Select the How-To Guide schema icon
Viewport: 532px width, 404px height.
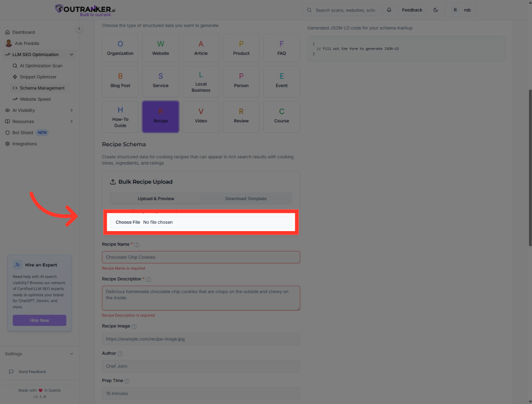(x=120, y=117)
